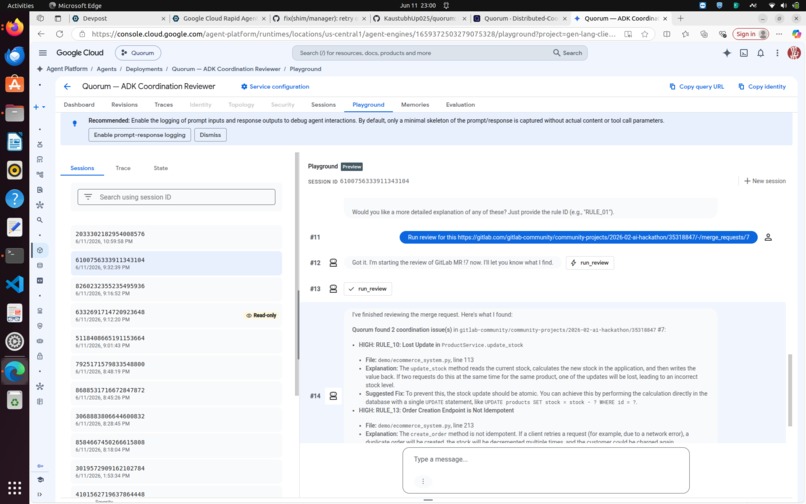Dismiss the logging recommendation banner

pyautogui.click(x=210, y=135)
